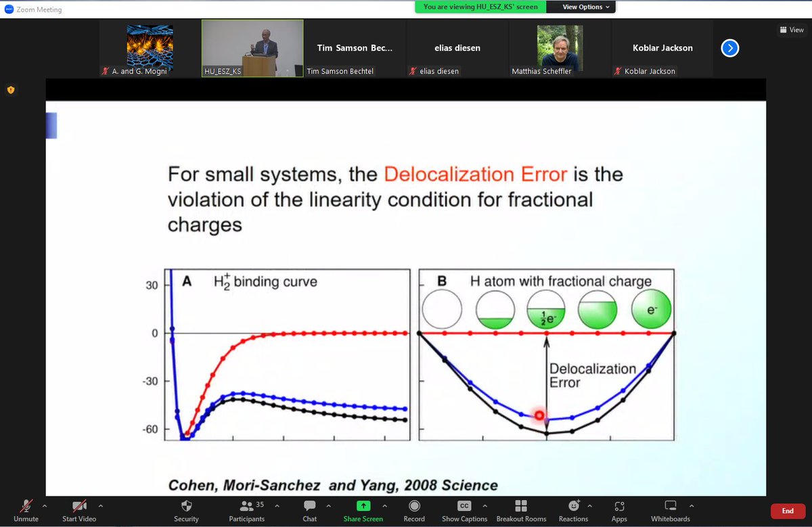Select elias diesen participant tile
Viewport: 812px width, 527px height.
point(457,48)
